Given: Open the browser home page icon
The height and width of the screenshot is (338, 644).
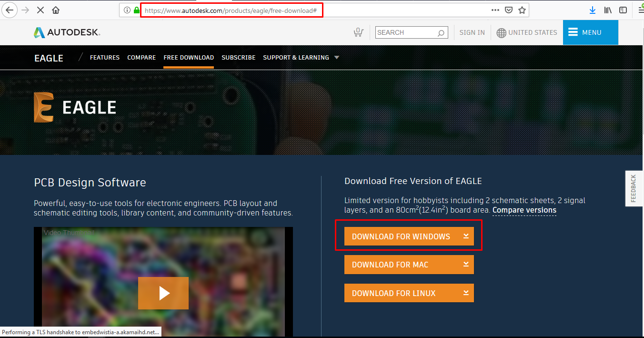Looking at the screenshot, I should tap(56, 10).
